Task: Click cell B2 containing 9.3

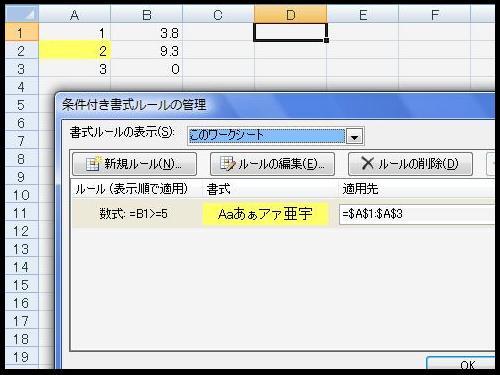Action: pyautogui.click(x=147, y=51)
